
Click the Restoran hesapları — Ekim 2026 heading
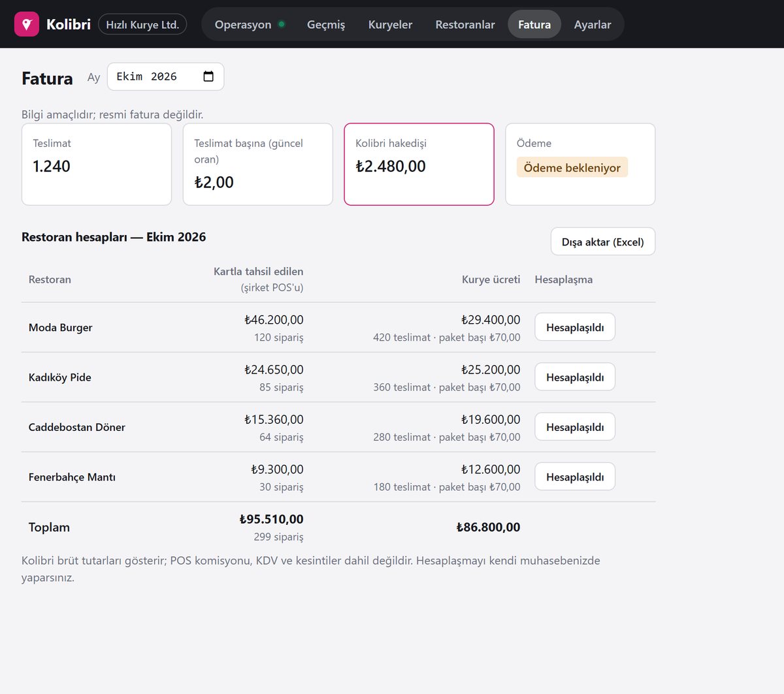tap(114, 237)
